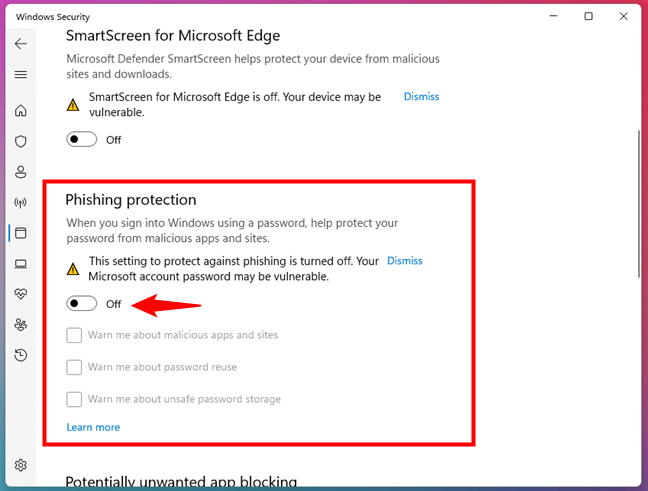Open the Learn more link
The image size is (648, 491).
[93, 427]
